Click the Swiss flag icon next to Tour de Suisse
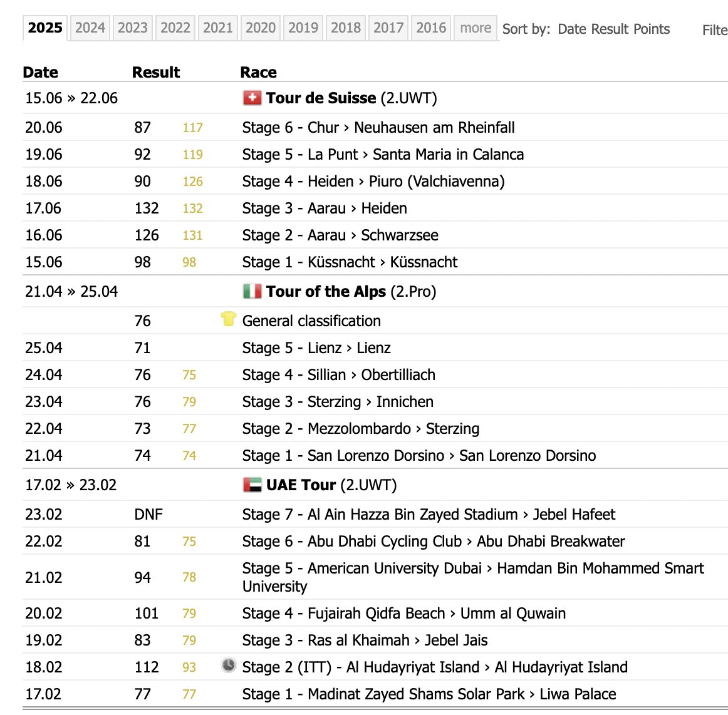 pos(252,98)
